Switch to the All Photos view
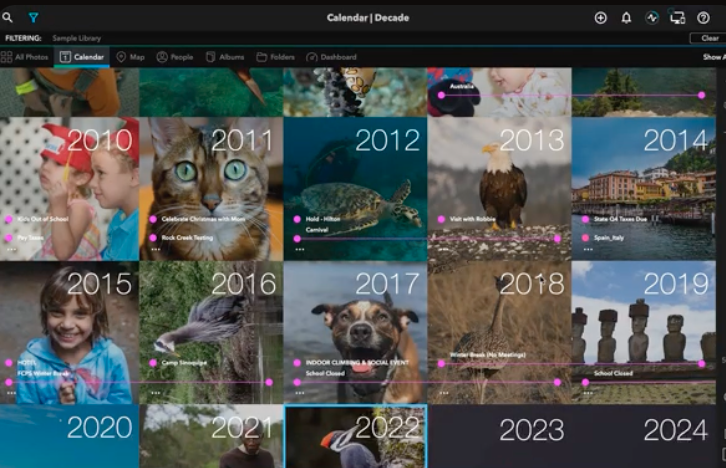 [x=25, y=57]
